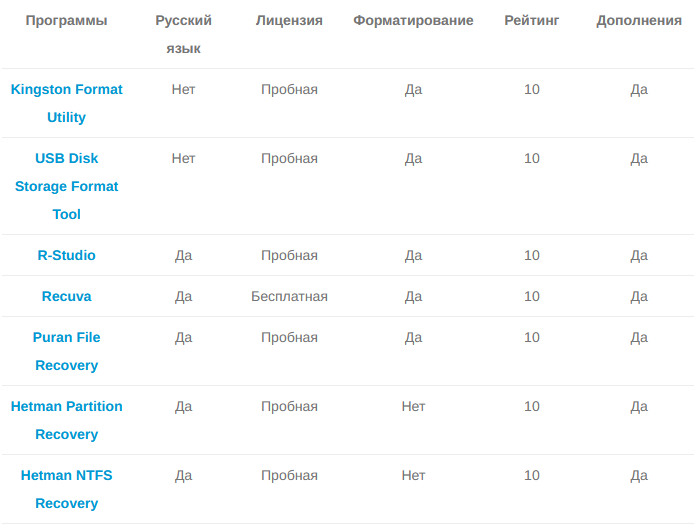694x529 pixels.
Task: Select rating 10 cell in R-Studio row
Action: pos(532,255)
